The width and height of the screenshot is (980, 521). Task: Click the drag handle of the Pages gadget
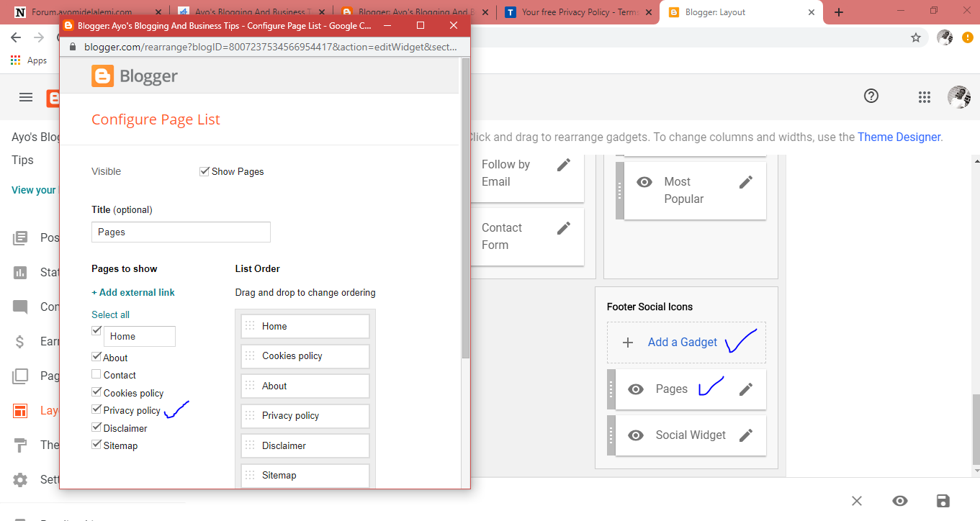click(611, 389)
